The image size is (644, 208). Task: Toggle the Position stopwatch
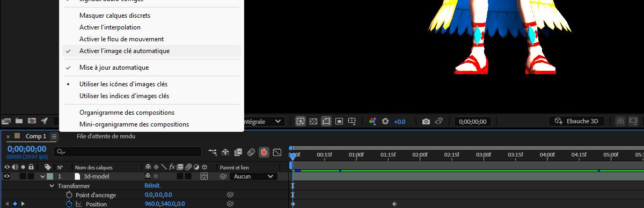click(69, 204)
